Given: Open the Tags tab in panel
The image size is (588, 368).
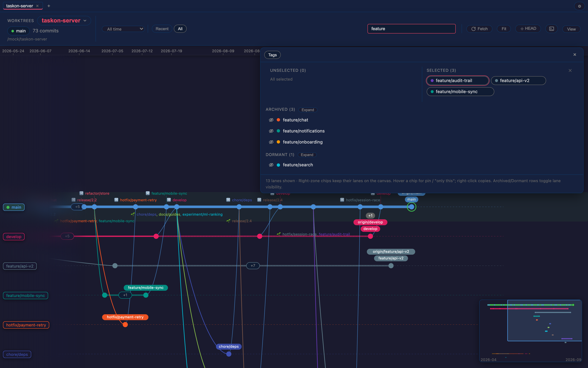Looking at the screenshot, I should pyautogui.click(x=273, y=55).
